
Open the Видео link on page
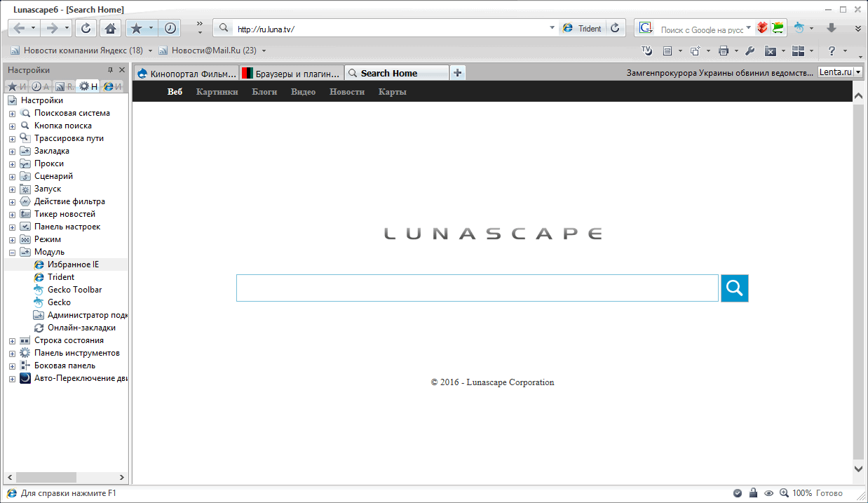coord(303,92)
